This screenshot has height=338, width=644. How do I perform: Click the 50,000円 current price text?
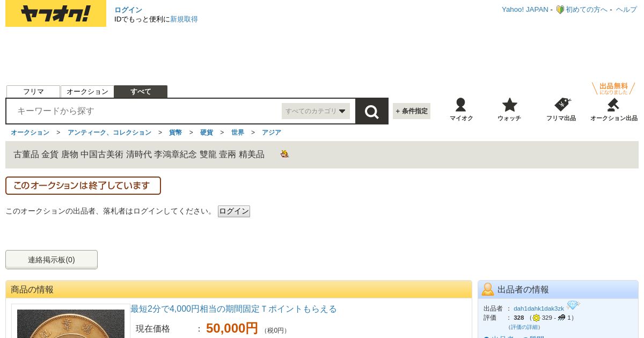point(232,328)
